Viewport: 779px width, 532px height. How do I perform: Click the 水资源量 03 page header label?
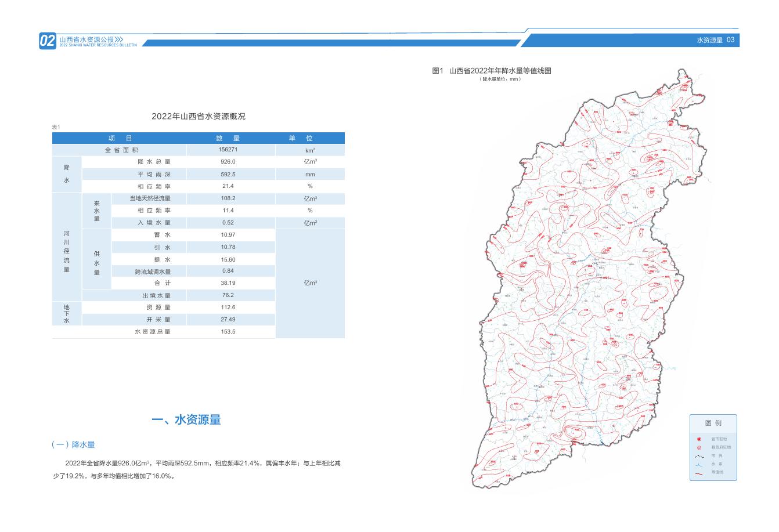point(715,40)
